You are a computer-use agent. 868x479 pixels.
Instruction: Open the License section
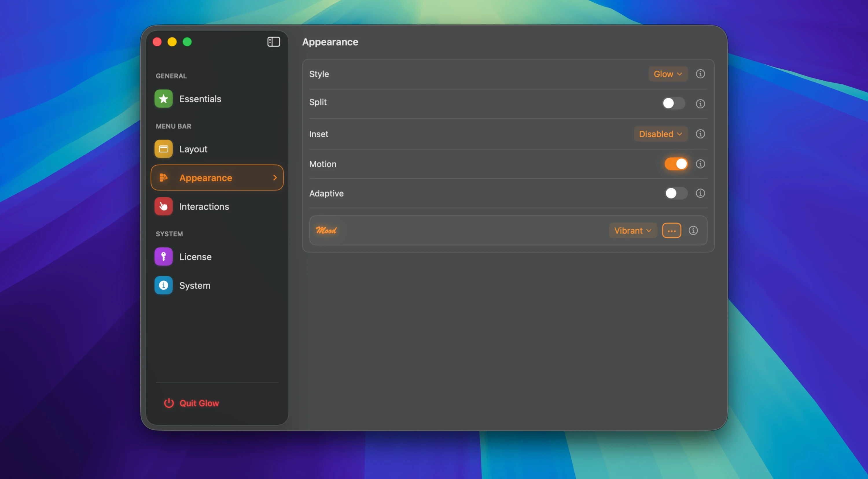point(217,256)
